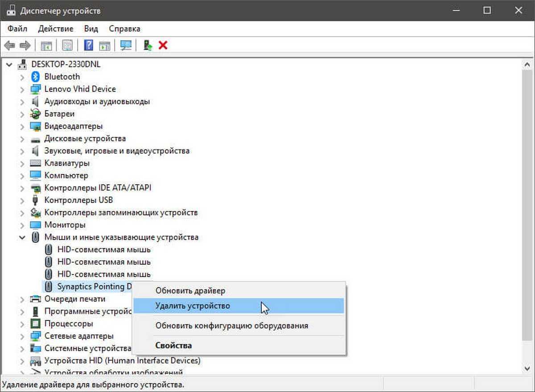
Task: Collapse the DESKTOP-2330DNL root node
Action: coord(9,65)
